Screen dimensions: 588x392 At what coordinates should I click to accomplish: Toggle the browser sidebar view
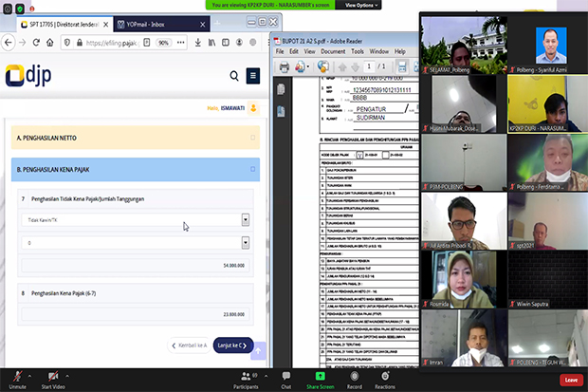pyautogui.click(x=226, y=43)
